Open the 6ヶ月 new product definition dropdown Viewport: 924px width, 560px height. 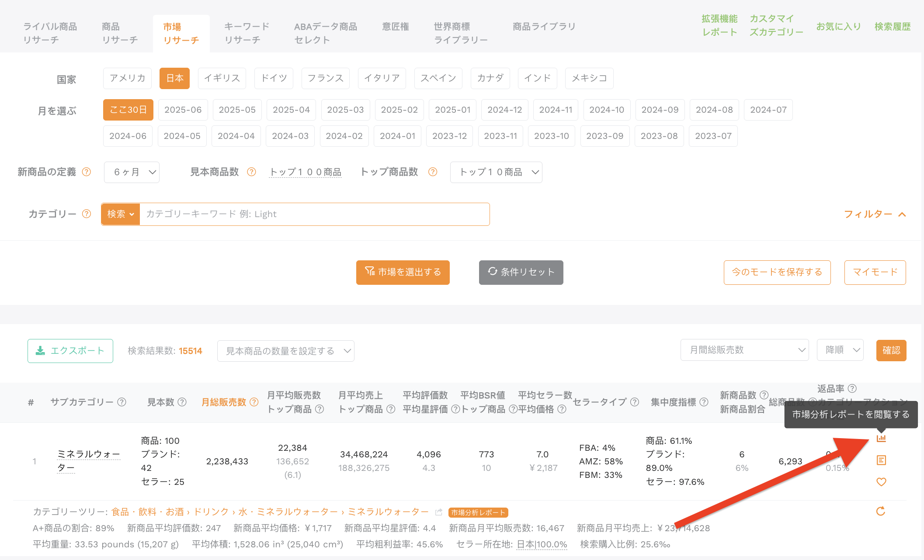coord(132,172)
